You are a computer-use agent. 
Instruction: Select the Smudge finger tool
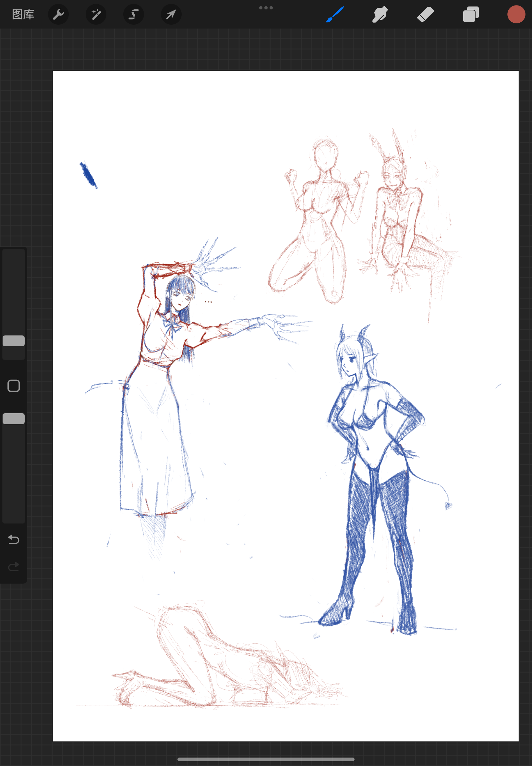pos(380,14)
